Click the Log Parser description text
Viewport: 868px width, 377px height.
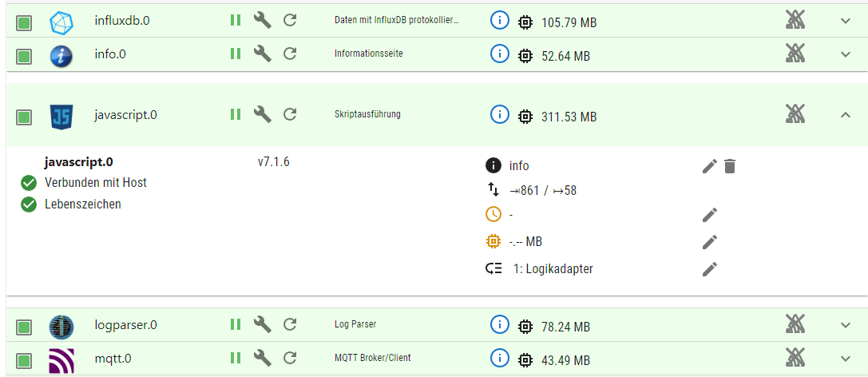355,325
